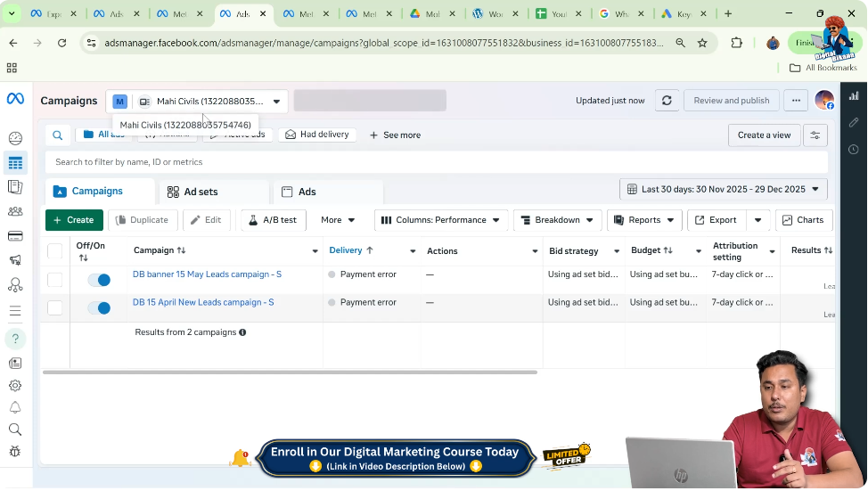
Task: Open the chart icon in right rail
Action: click(854, 96)
